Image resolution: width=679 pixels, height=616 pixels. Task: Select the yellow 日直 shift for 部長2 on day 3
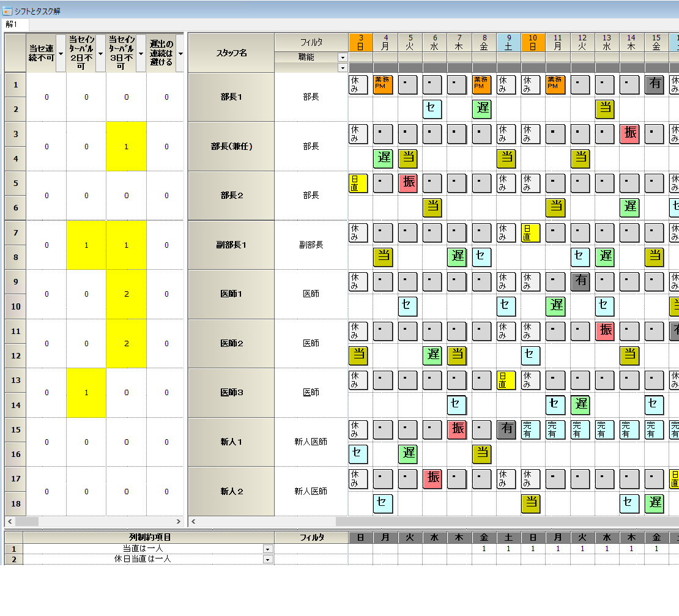click(x=358, y=183)
